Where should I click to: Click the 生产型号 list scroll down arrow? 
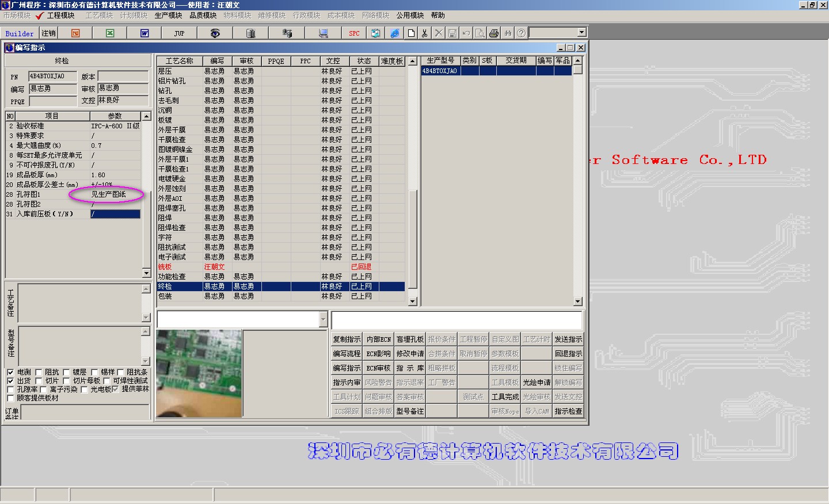point(578,301)
